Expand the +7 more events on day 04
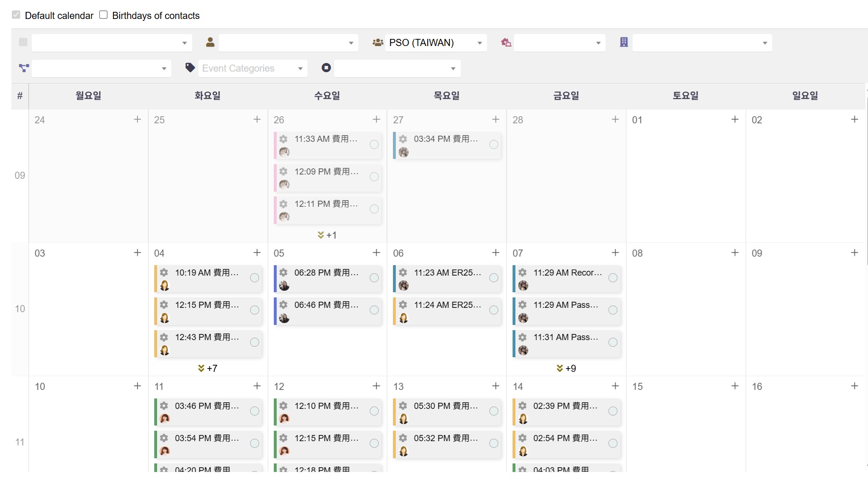 (x=208, y=368)
